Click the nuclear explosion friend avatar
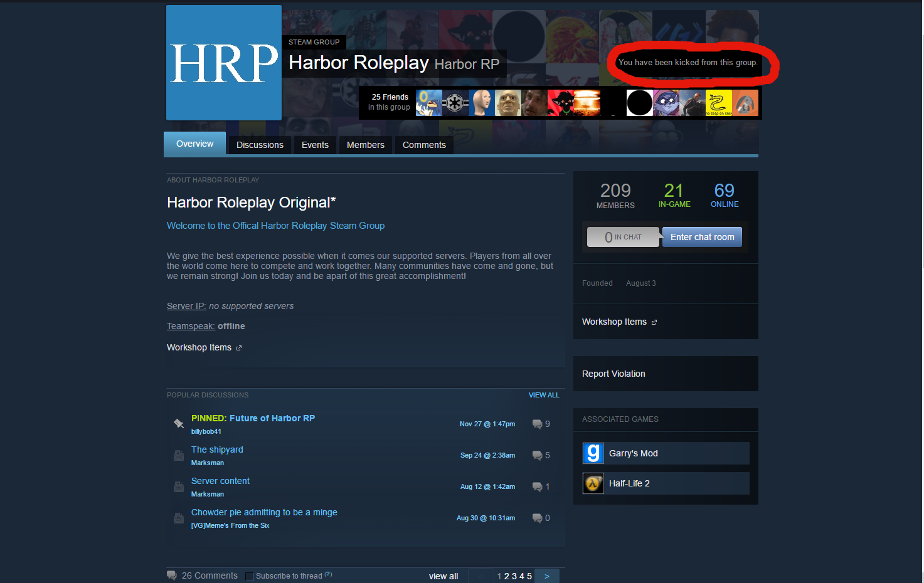This screenshot has height=583, width=924. coord(587,103)
